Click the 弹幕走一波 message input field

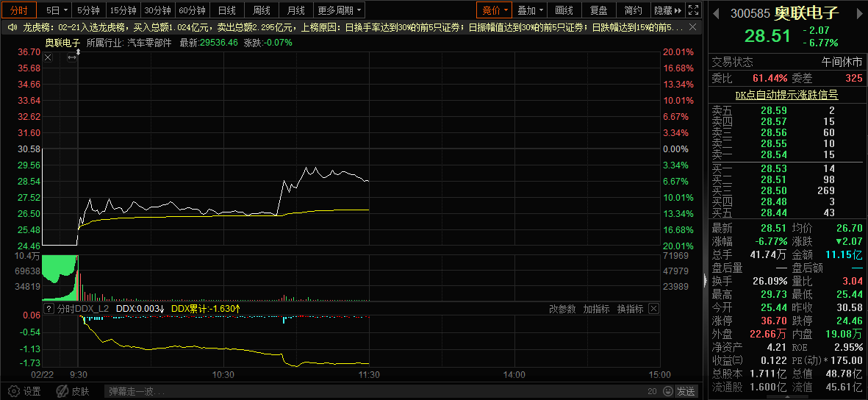(x=367, y=391)
